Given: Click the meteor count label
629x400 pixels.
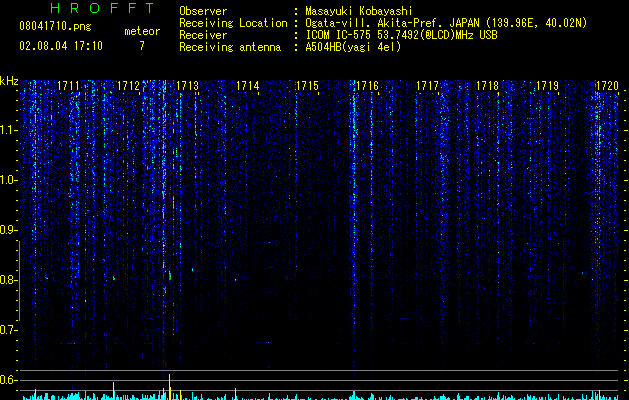Looking at the screenshot, I should [x=142, y=31].
